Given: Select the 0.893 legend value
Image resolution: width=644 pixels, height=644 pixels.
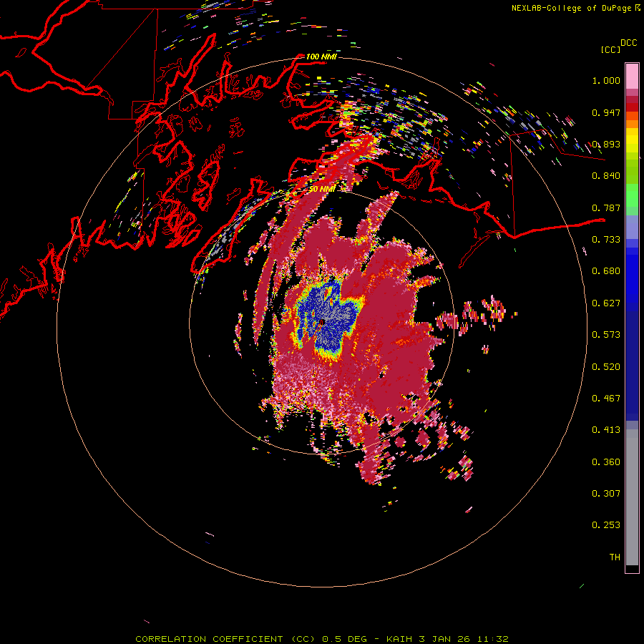Looking at the screenshot, I should [x=606, y=144].
